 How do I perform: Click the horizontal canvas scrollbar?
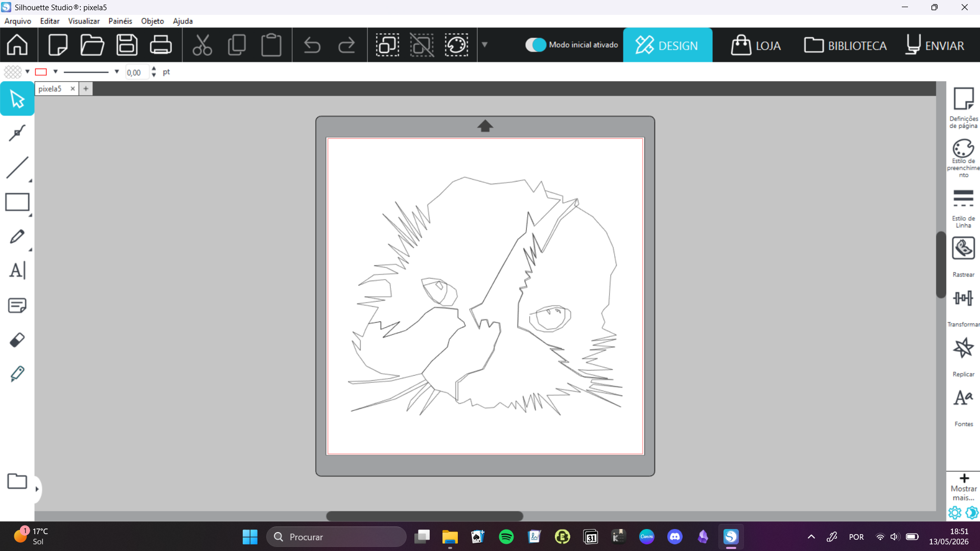click(425, 516)
